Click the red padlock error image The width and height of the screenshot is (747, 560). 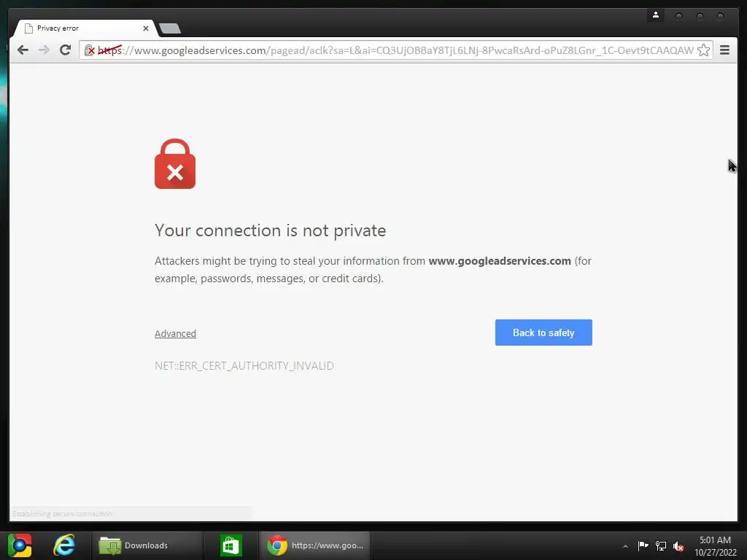click(175, 164)
